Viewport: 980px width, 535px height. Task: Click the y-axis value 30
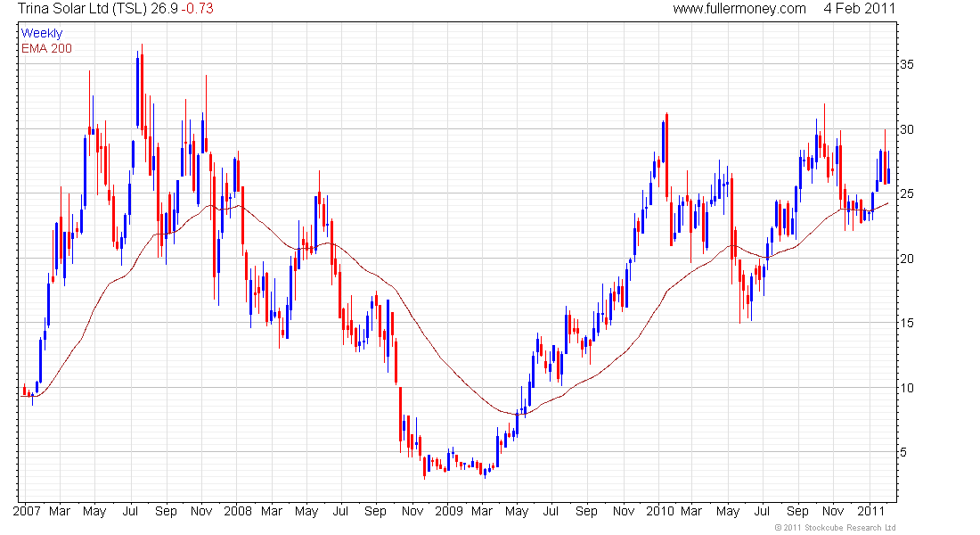(906, 129)
